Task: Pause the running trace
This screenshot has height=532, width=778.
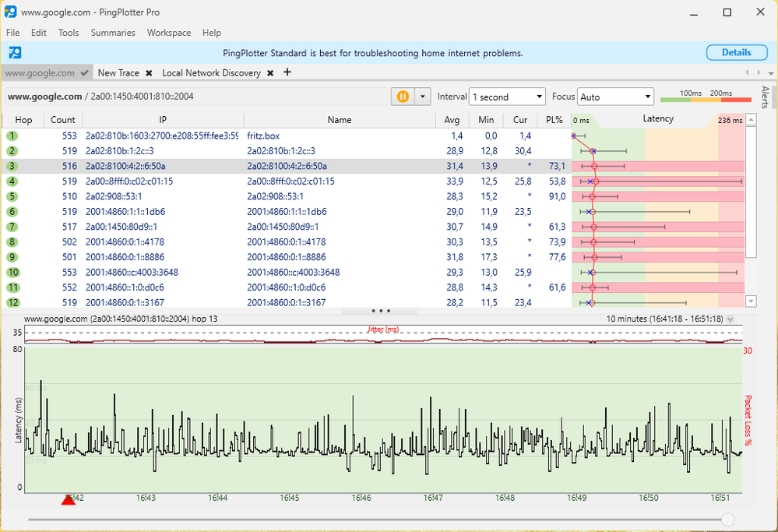Action: [403, 97]
